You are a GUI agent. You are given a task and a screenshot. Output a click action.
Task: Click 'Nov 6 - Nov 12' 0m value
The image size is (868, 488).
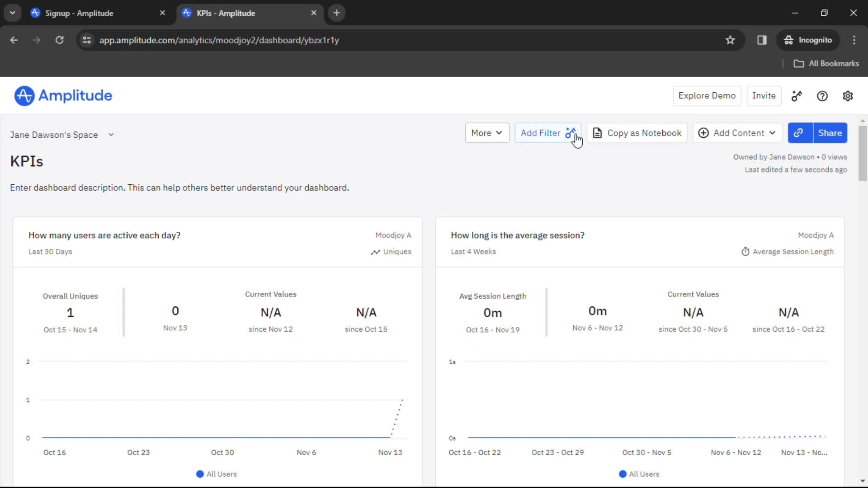click(x=597, y=311)
